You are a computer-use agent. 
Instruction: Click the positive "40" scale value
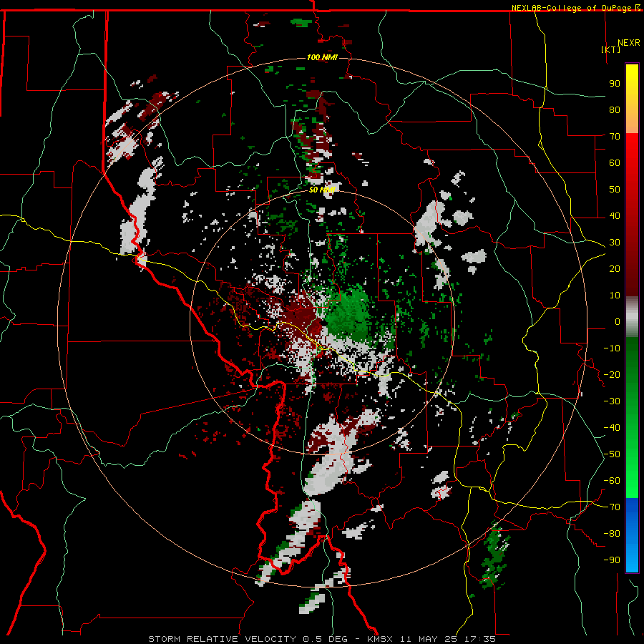pyautogui.click(x=615, y=215)
